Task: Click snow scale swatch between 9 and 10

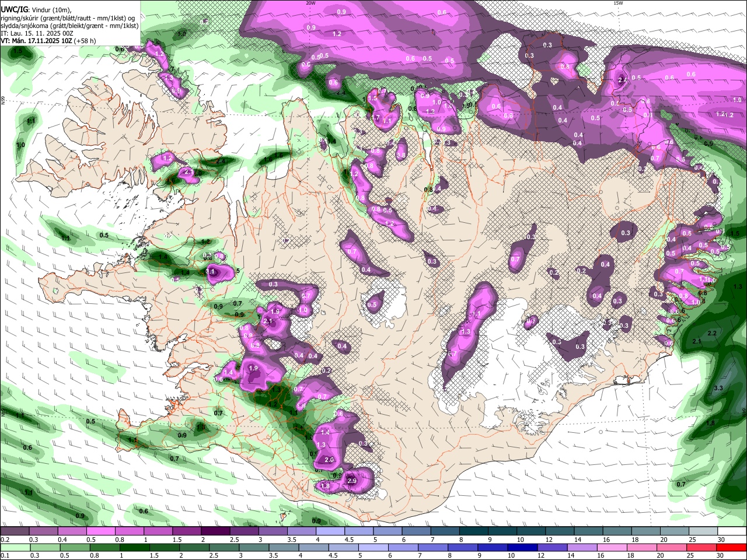Action: (x=502, y=531)
